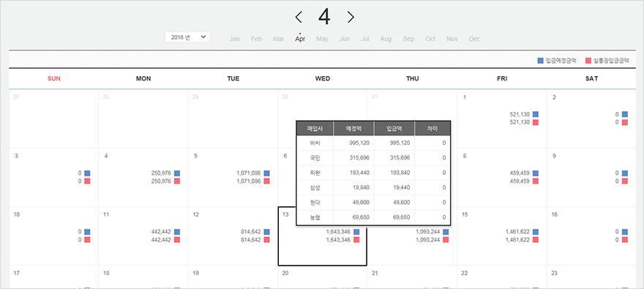Click red square beside 250,976 on day 4
644x289 pixels.
pos(177,181)
